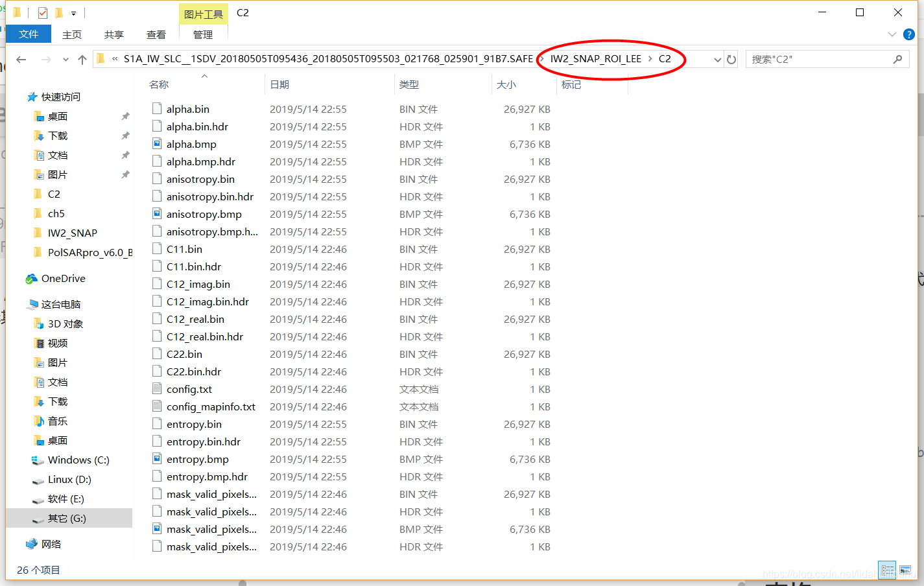Switch to details view layout icon
This screenshot has height=586, width=924.
(x=887, y=570)
